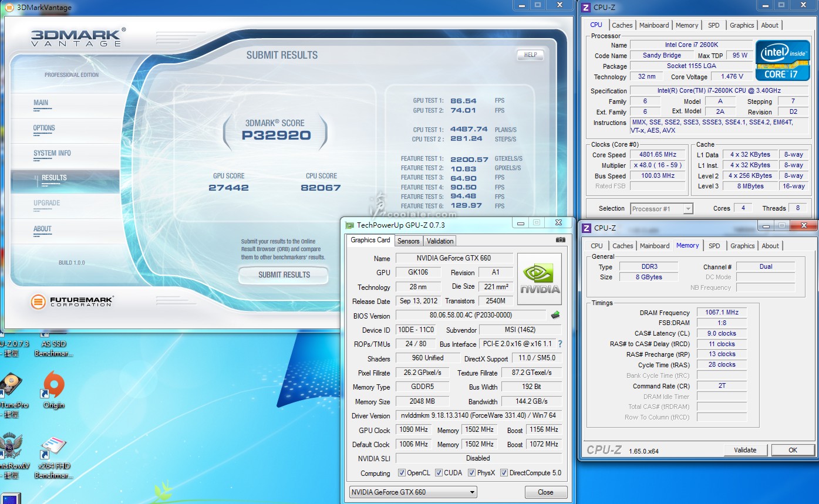The image size is (819, 504).
Task: Click the NVIDIA logo in GPU-Z
Action: 539,279
